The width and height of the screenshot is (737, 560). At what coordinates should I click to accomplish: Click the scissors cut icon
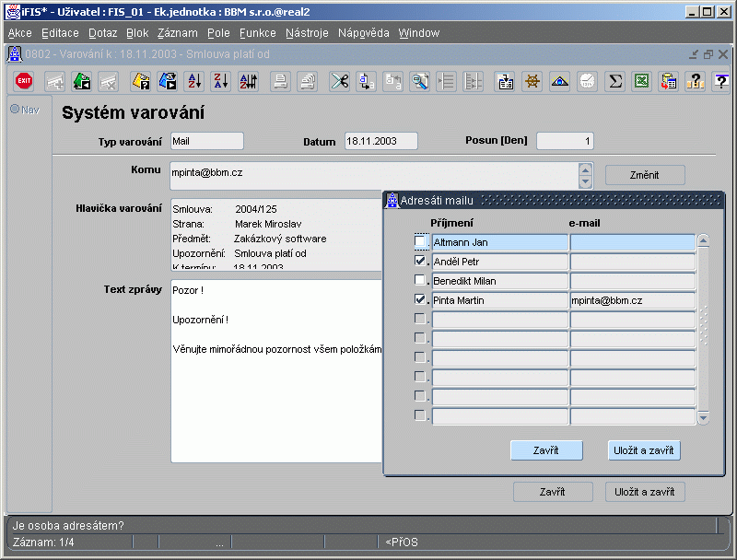point(340,81)
